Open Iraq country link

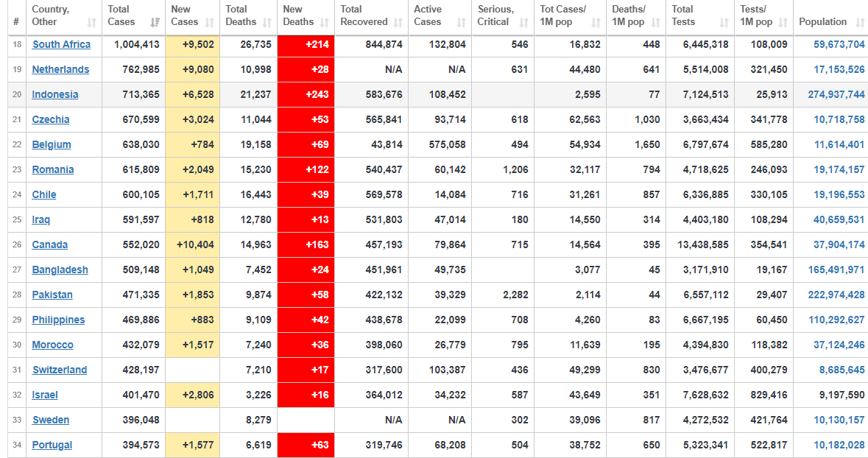click(41, 220)
